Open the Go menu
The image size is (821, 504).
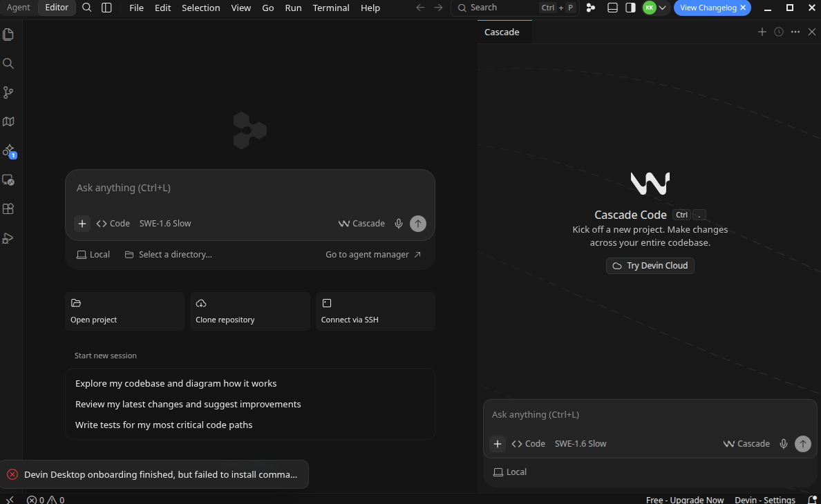click(267, 8)
